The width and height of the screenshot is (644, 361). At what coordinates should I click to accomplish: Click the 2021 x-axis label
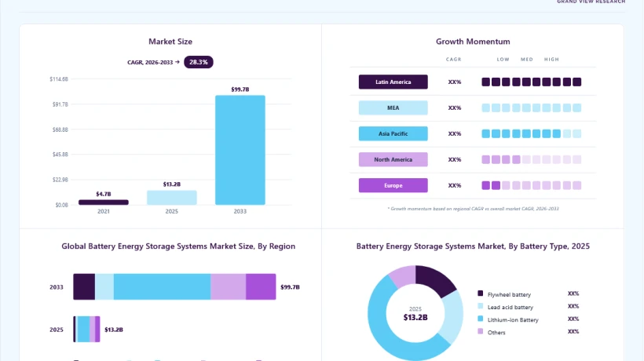click(104, 211)
